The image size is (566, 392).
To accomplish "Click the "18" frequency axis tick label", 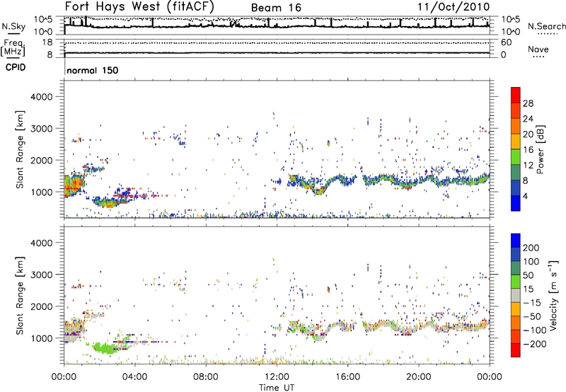I will 47,42.
